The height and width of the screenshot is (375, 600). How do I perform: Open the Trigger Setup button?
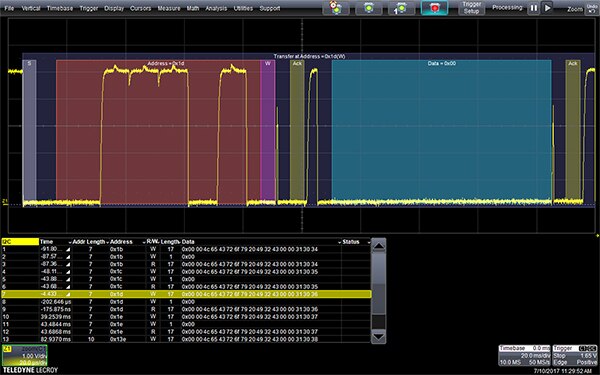click(x=471, y=8)
